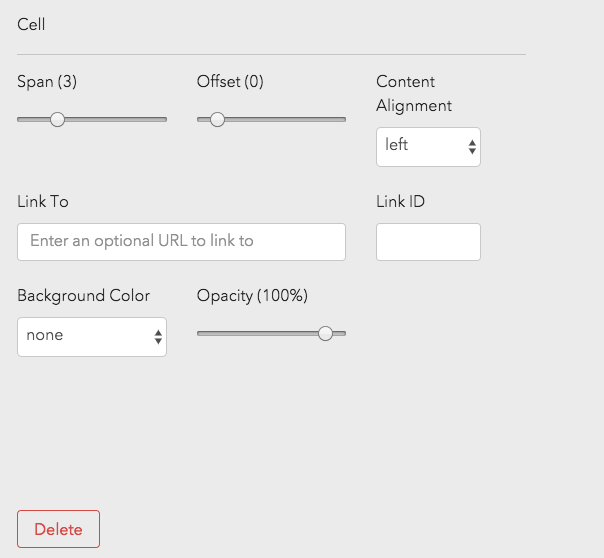The height and width of the screenshot is (558, 604).
Task: Click the red Delete button
Action: coord(58,529)
